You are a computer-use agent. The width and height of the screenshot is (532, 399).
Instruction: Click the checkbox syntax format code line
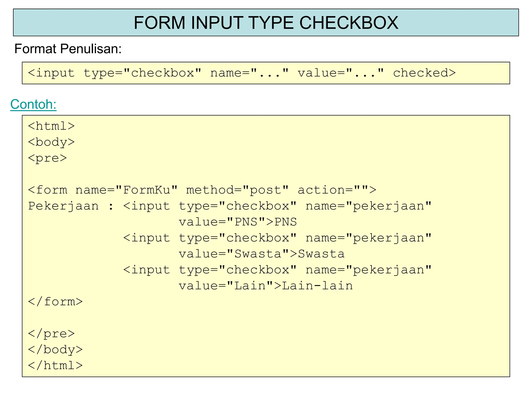click(x=242, y=73)
